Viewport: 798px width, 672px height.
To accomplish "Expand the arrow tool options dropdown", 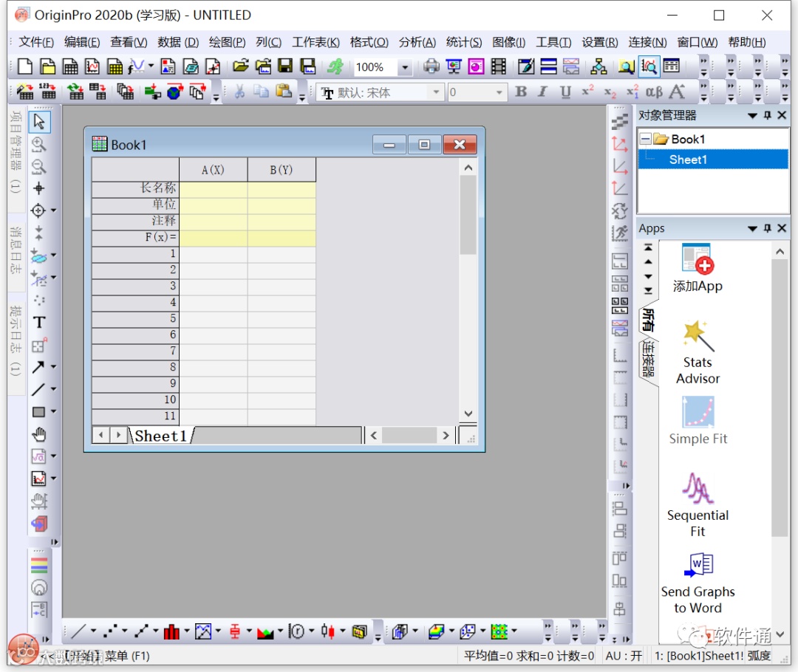I will pyautogui.click(x=53, y=367).
